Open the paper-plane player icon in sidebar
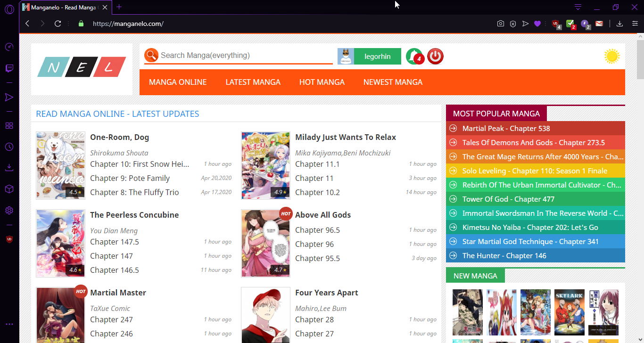This screenshot has width=644, height=343. click(x=9, y=97)
